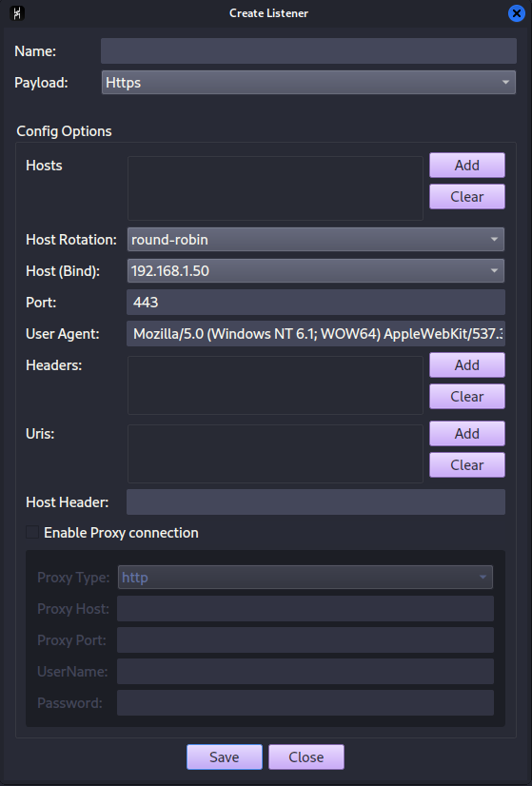Focus the Host Header input field
Screen dimensions: 532x786
[315, 501]
